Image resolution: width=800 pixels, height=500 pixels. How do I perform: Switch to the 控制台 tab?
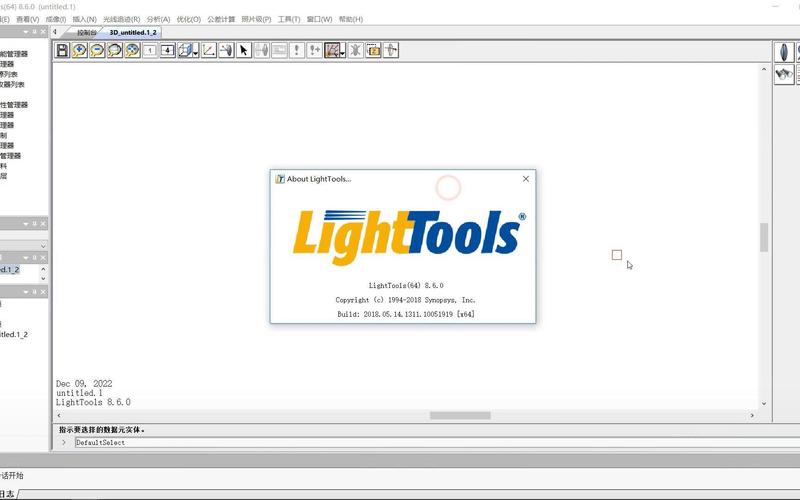[87, 33]
